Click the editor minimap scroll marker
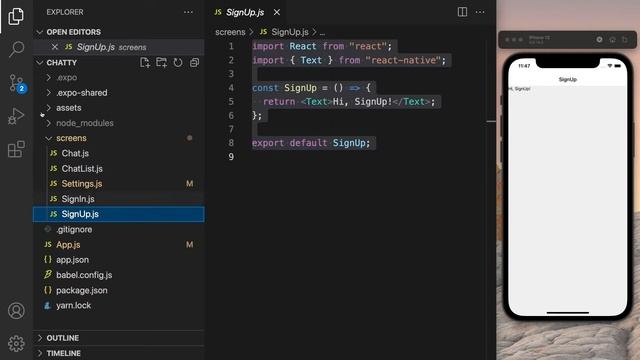Viewport: 640px width, 360px height. 491,121
